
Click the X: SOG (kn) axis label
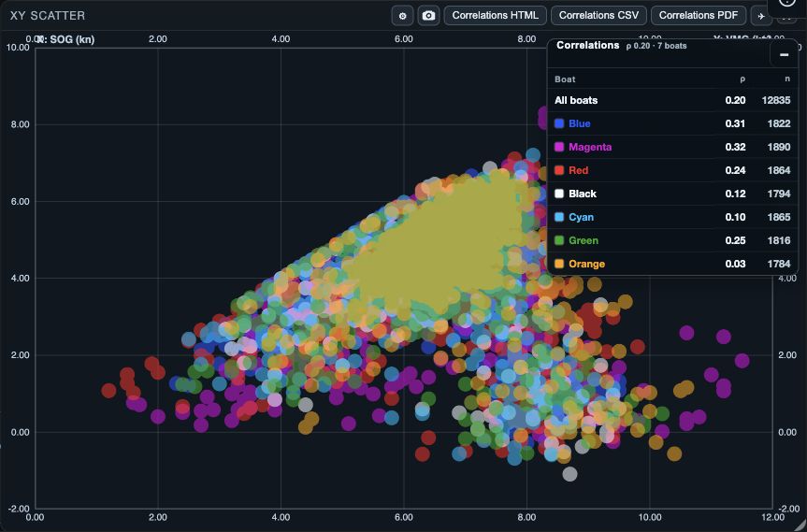pyautogui.click(x=65, y=39)
